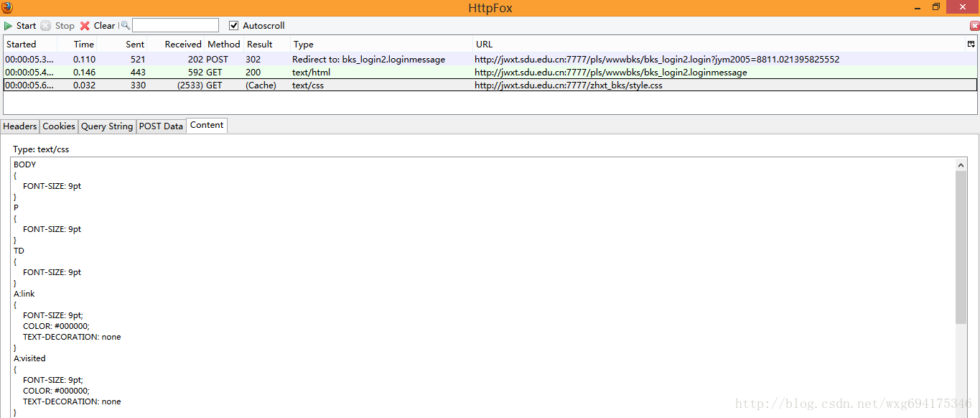Click the 'A:link' line in CSS content
Screen dimensions: 980x418
click(x=24, y=294)
